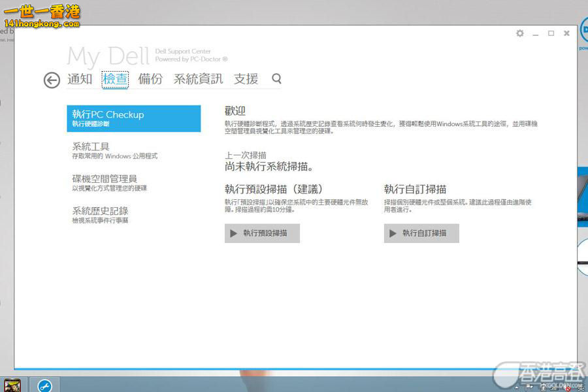Click the back arrow icon
The height and width of the screenshot is (392, 588).
52,80
